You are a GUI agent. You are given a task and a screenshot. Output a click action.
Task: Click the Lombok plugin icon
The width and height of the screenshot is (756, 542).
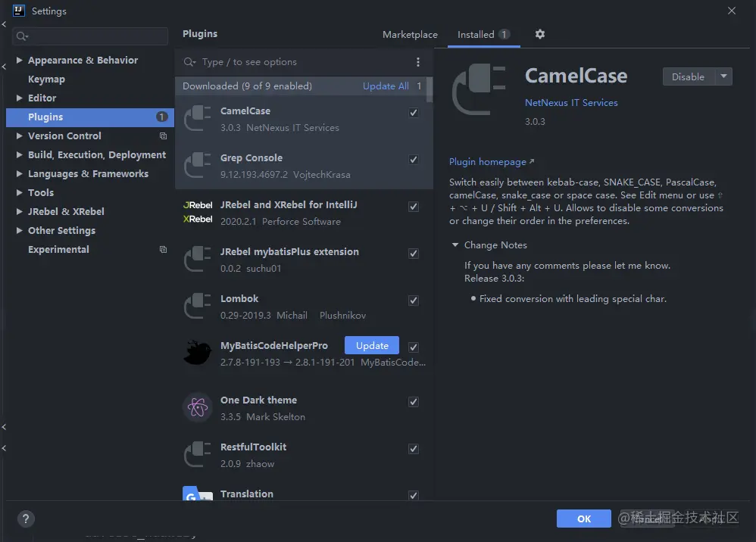198,306
